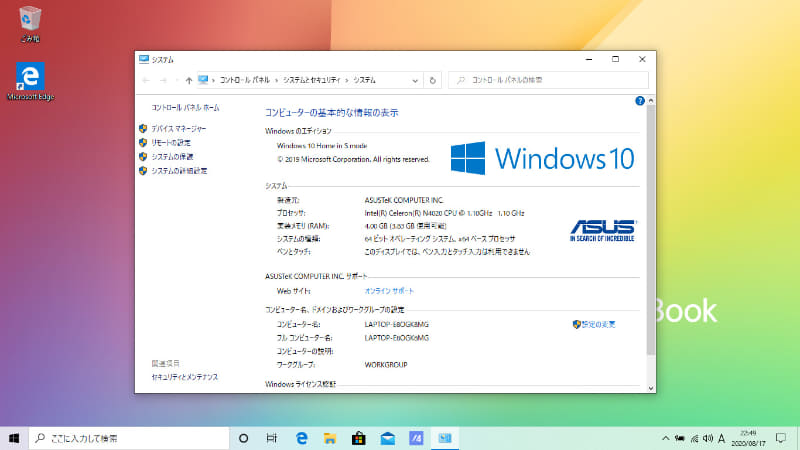Image resolution: width=800 pixels, height=450 pixels.
Task: Click the shield icon beside リモートの設定
Action: (143, 142)
